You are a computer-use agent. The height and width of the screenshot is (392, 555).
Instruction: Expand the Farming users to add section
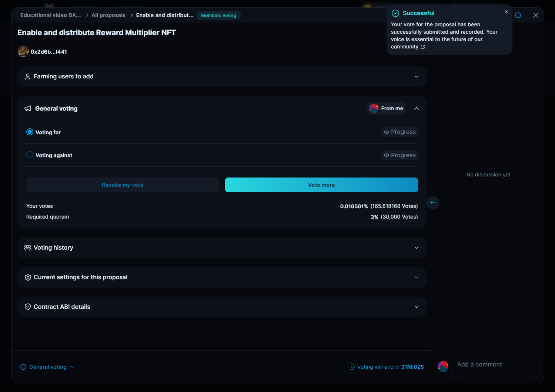point(416,77)
